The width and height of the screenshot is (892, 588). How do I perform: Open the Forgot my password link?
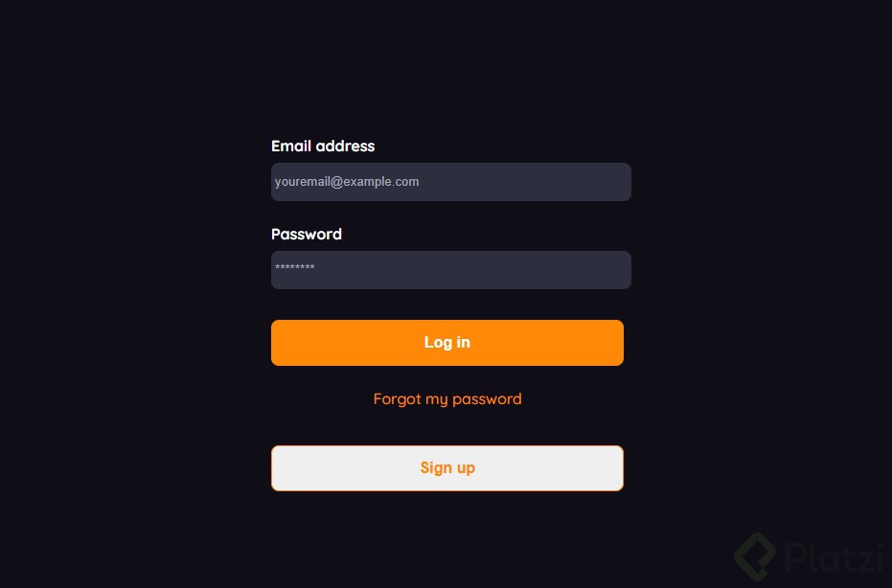[447, 398]
